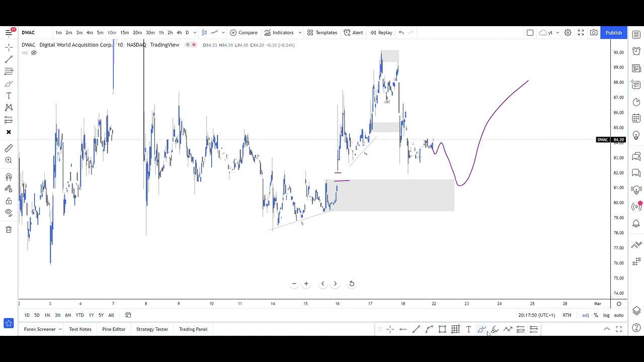
Task: Select the YTD date range
Action: [x=79, y=315]
